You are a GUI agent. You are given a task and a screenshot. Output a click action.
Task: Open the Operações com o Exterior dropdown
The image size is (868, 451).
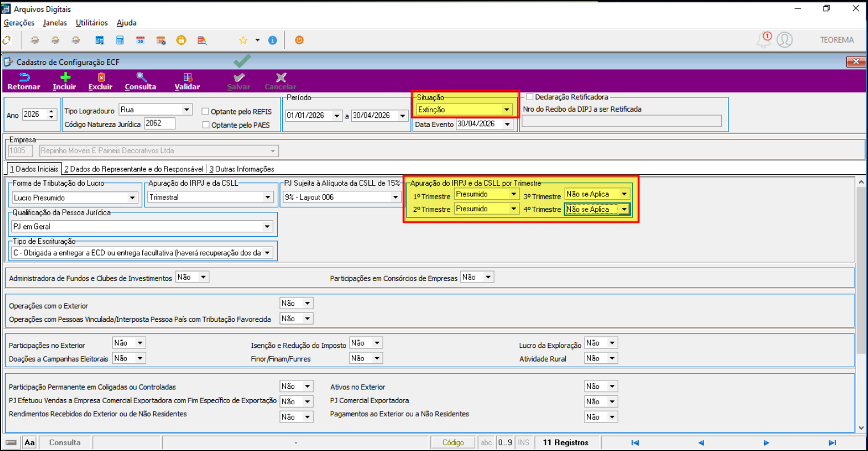307,304
